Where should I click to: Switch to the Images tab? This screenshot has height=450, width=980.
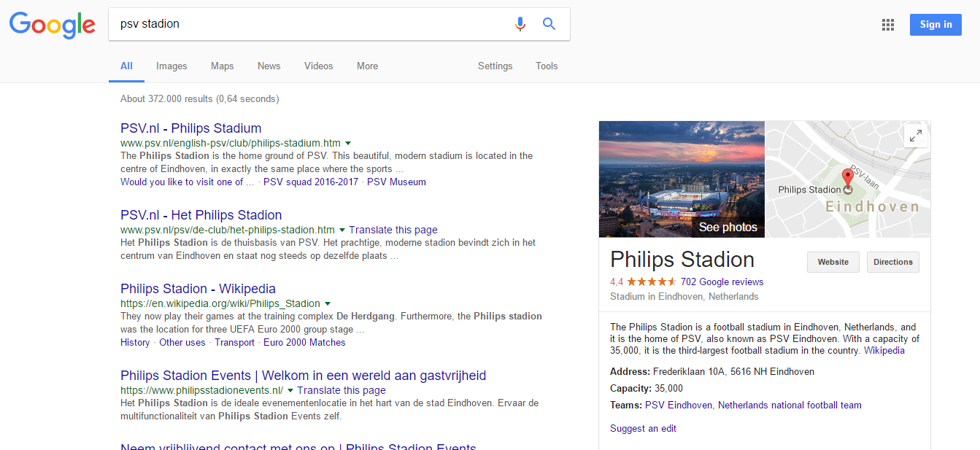click(x=171, y=66)
